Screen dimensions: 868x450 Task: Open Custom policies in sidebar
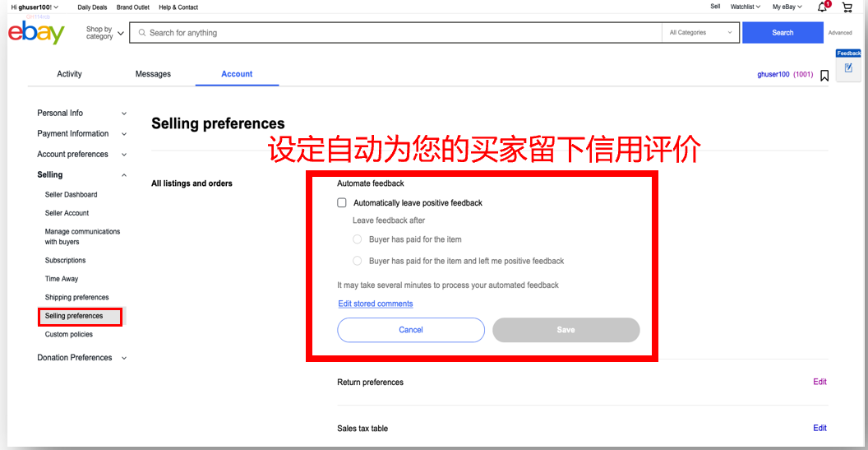[x=69, y=334]
